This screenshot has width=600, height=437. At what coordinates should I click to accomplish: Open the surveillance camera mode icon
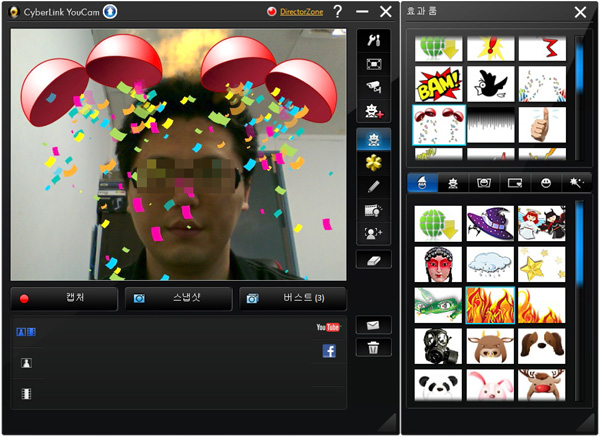point(373,88)
